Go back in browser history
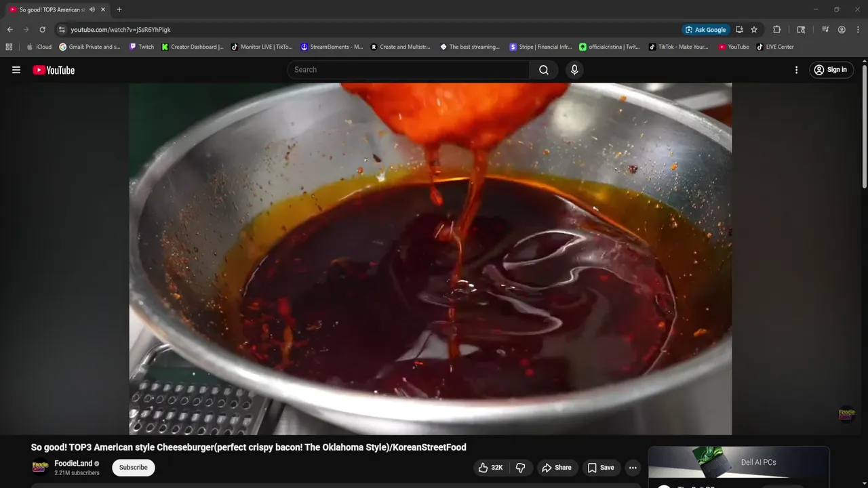868x488 pixels. tap(9, 30)
